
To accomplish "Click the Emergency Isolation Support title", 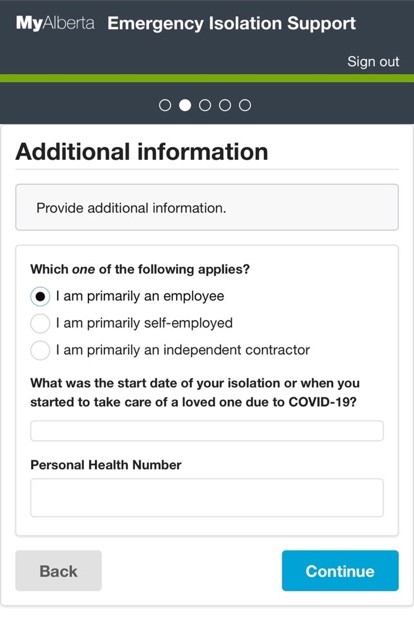I will tap(232, 23).
